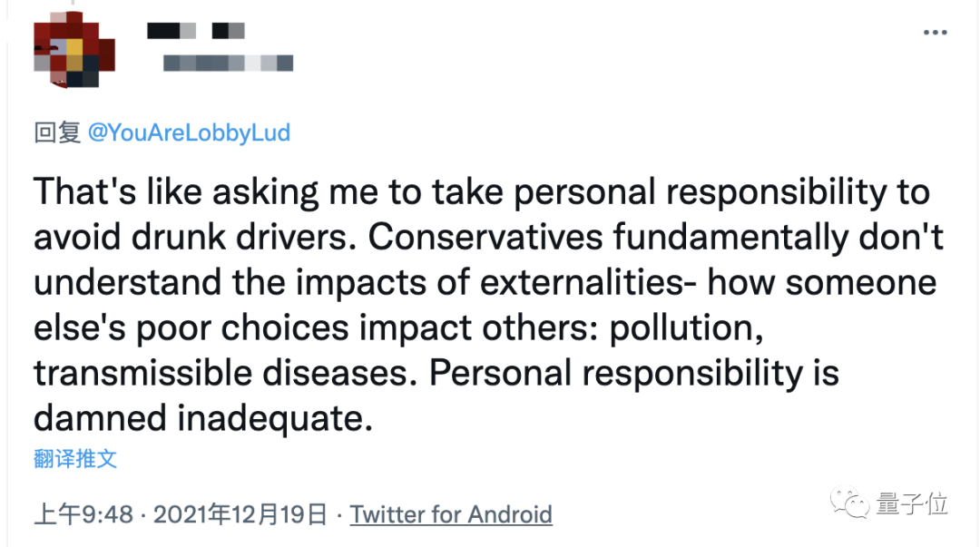Open the author's blurred display name
980x547 pixels.
pyautogui.click(x=196, y=31)
